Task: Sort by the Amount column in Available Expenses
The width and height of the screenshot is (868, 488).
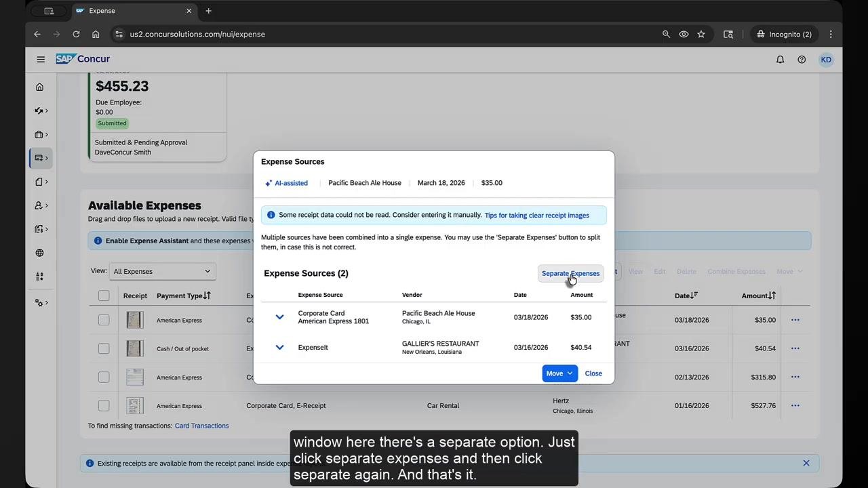Action: tap(759, 296)
